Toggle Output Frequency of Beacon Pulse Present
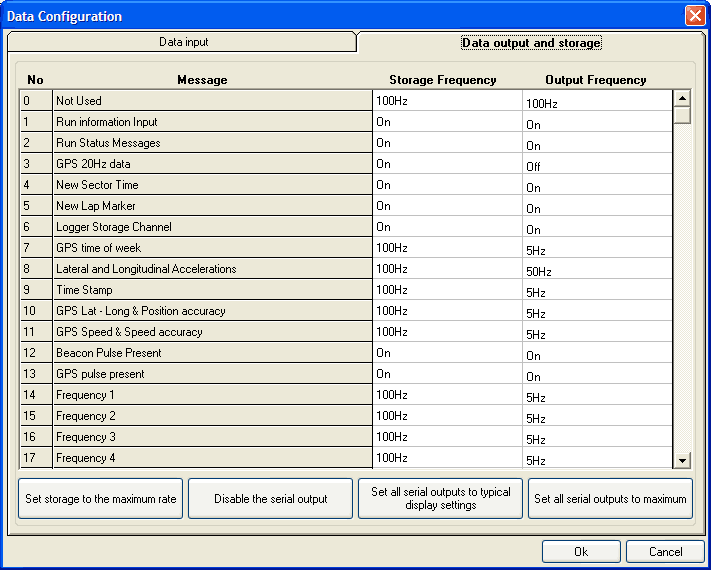Screen dimensions: 711x570 (596, 355)
